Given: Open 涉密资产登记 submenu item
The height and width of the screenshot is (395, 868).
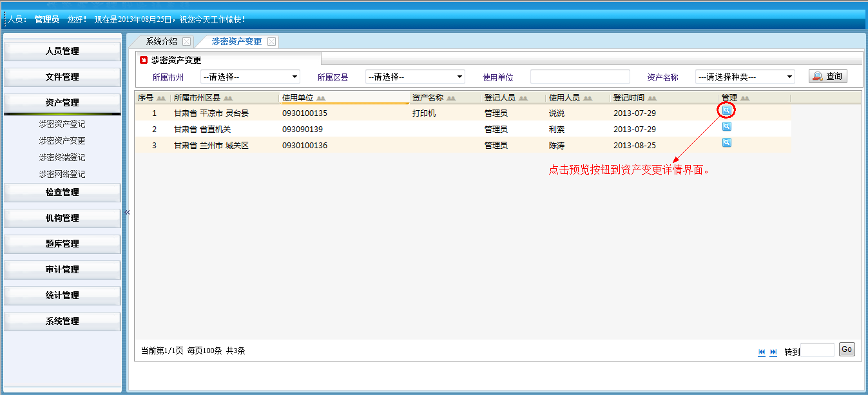Looking at the screenshot, I should point(62,124).
